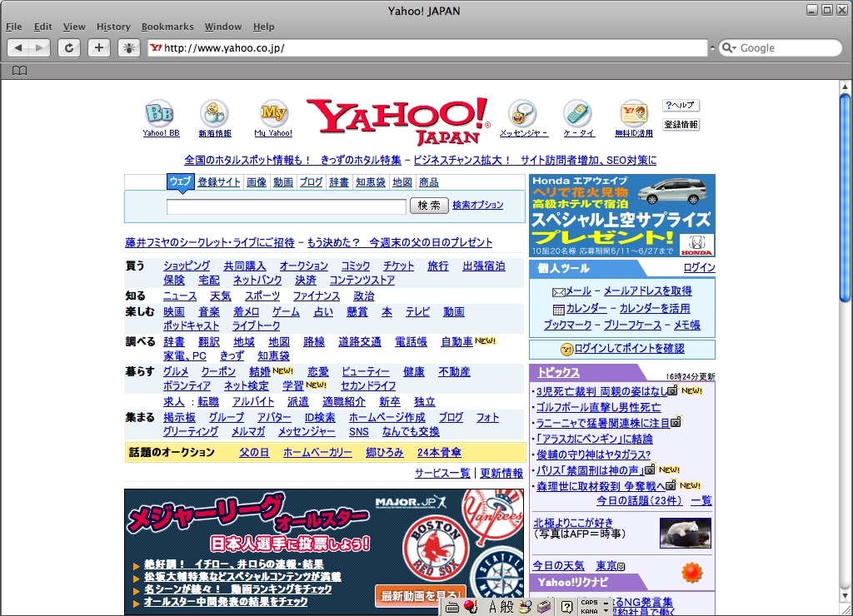Toggle CAPS in the language bar

[x=589, y=603]
